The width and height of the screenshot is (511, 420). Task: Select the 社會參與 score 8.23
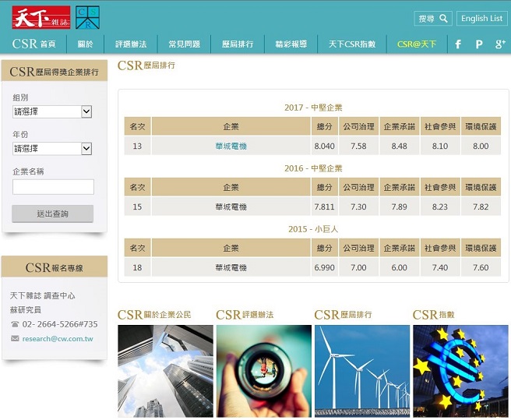coord(440,206)
